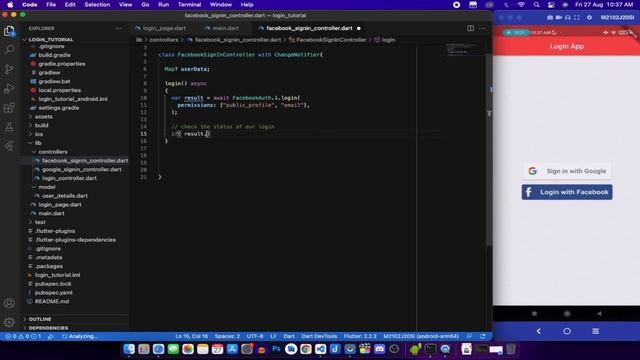Open login_controller.dart in explorer

69,178
